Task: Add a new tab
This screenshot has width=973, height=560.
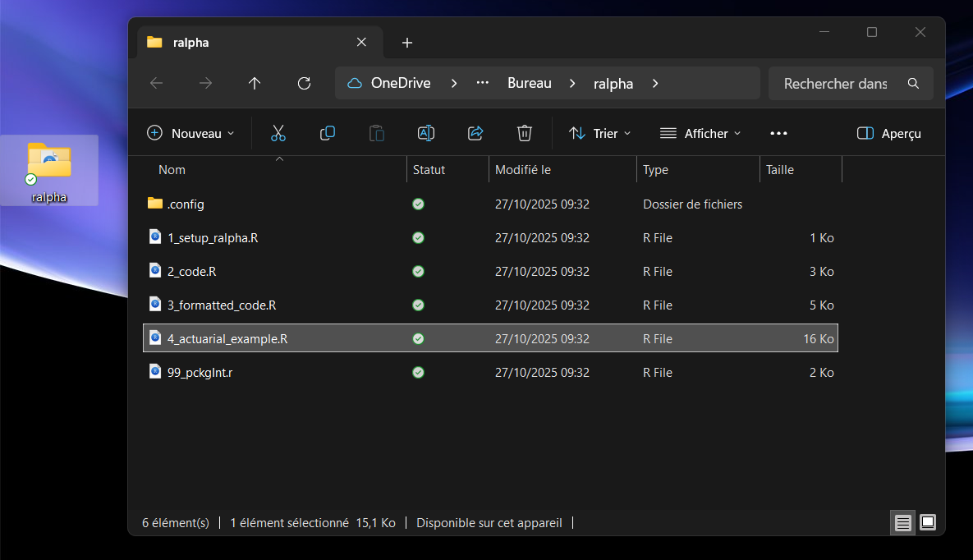Action: tap(407, 42)
